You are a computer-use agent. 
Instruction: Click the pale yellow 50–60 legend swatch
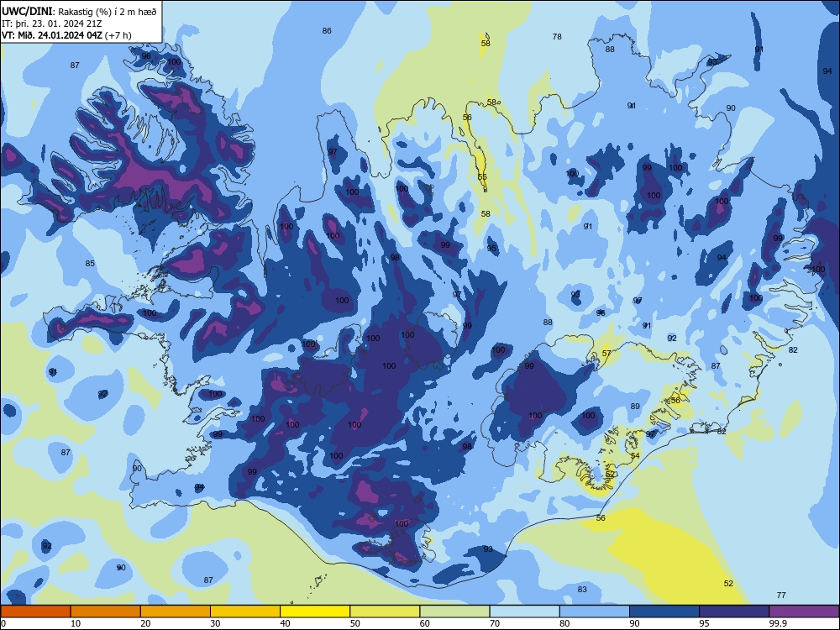tap(385, 612)
